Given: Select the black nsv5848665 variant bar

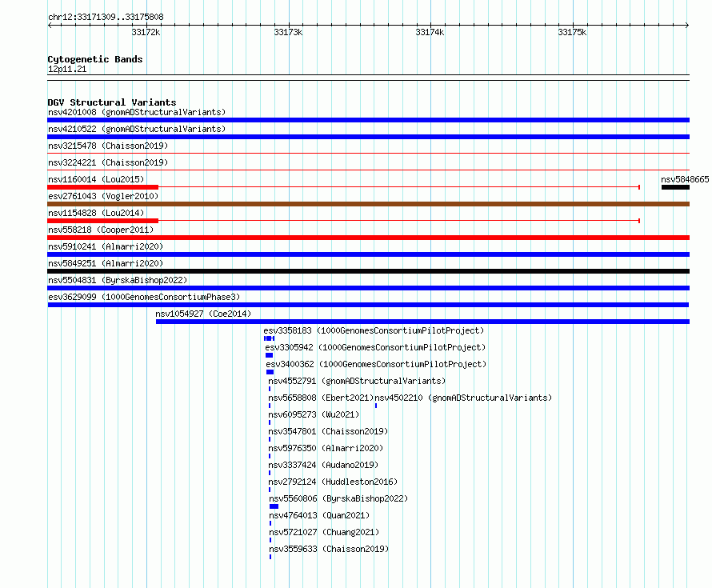Looking at the screenshot, I should (x=675, y=187).
